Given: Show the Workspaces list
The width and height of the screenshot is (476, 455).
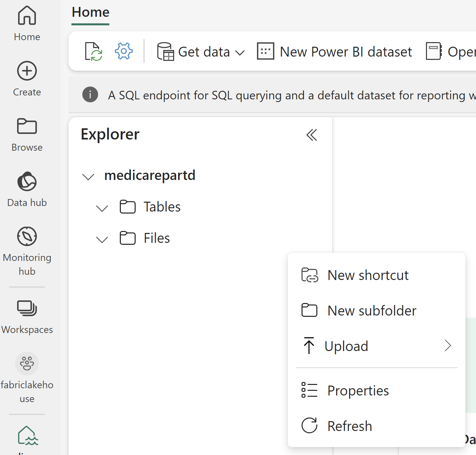Looking at the screenshot, I should [x=27, y=317].
